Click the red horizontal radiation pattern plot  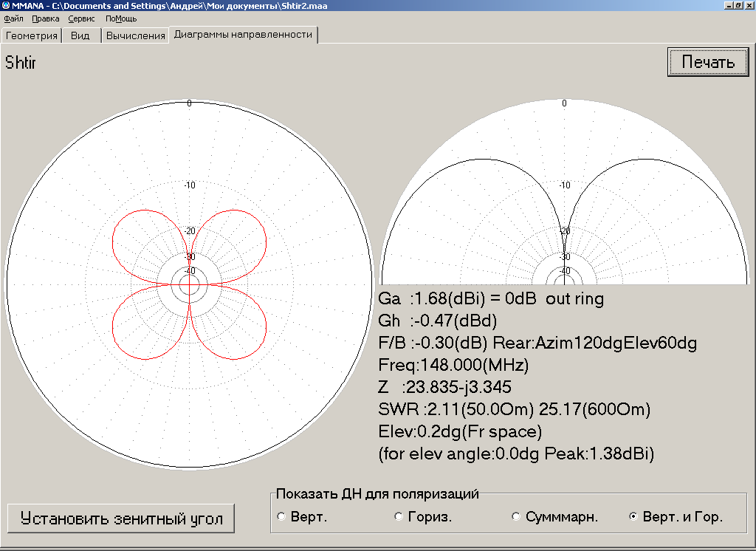coord(189,284)
